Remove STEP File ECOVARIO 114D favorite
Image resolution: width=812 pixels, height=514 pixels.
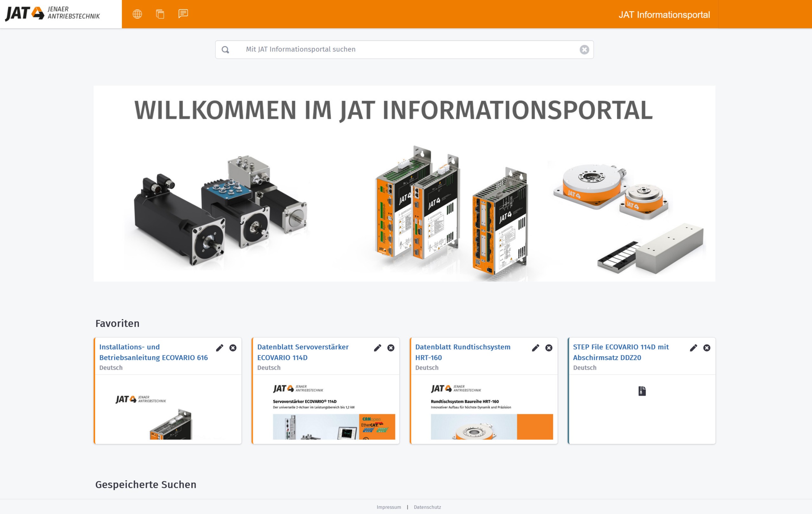pyautogui.click(x=707, y=348)
